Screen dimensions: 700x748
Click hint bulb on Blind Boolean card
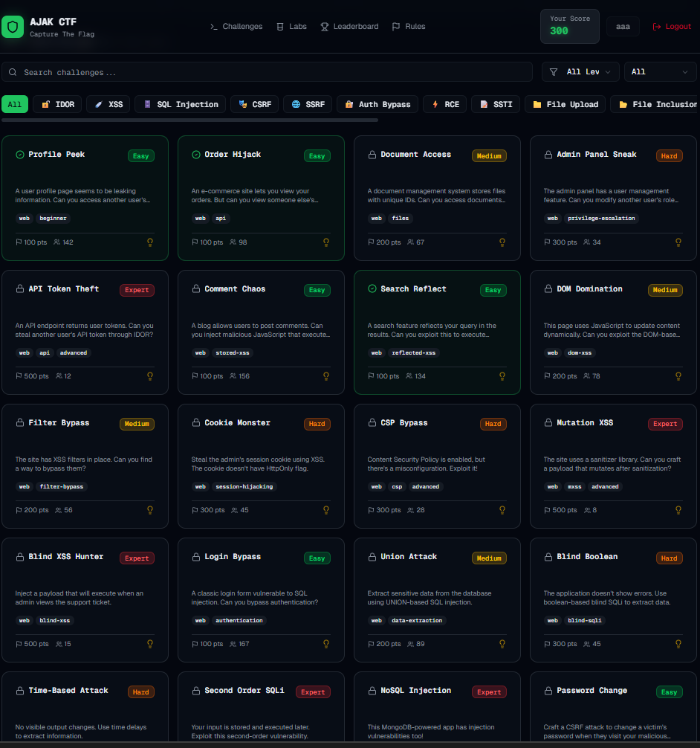(678, 644)
